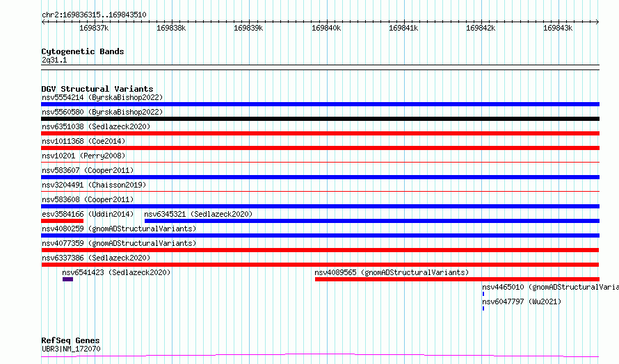Screen dimensions: 619x364
Task: Select the blue bar under nsv583608
Action: (320, 206)
